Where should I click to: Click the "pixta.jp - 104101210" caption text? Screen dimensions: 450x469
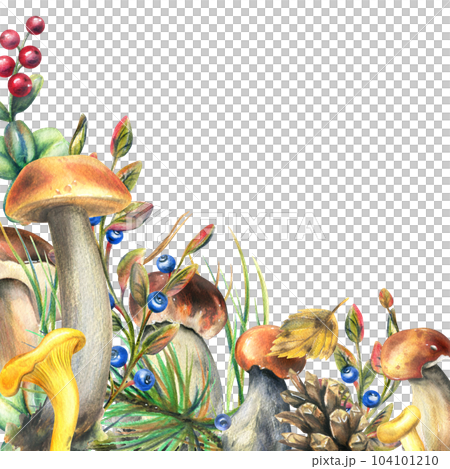click(x=375, y=461)
